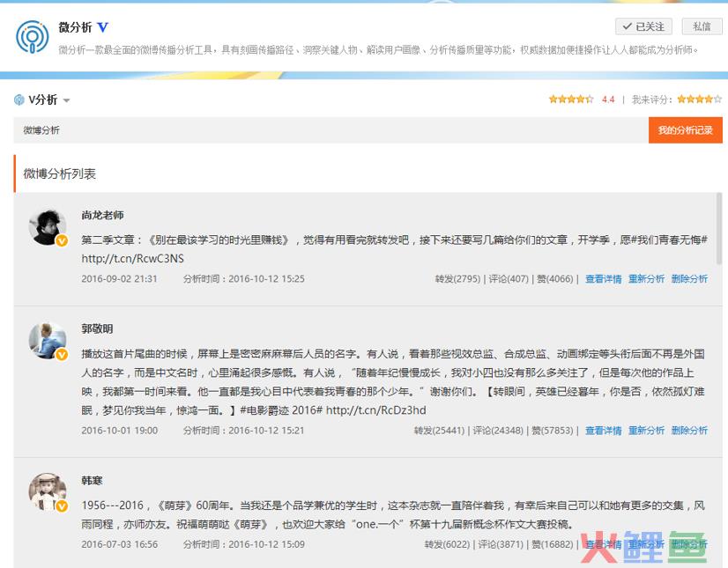Click the 微分析 app description text
Image resolution: width=728 pixels, height=568 pixels.
(378, 49)
